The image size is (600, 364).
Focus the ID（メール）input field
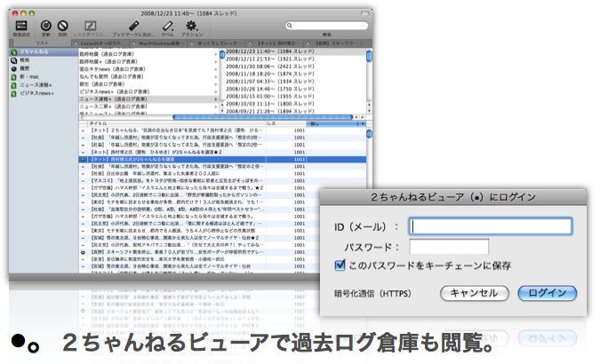point(491,226)
